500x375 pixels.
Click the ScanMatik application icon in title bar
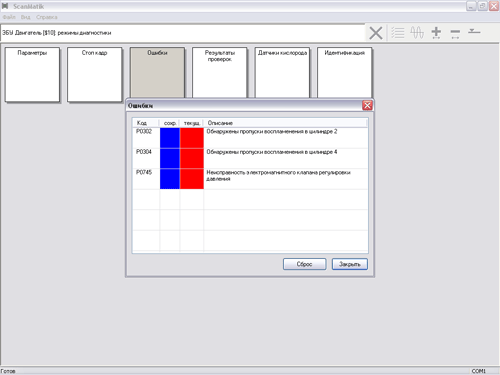(5, 6)
